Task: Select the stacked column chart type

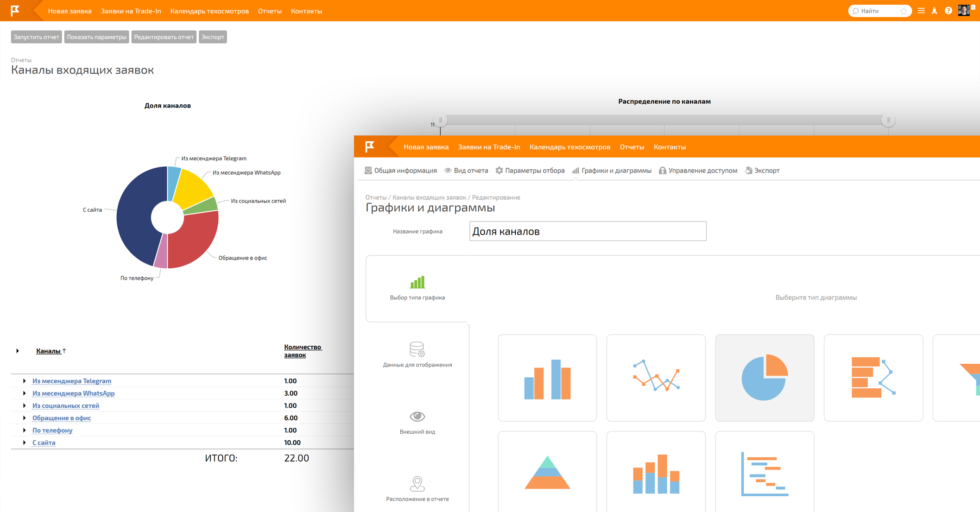Action: coord(656,473)
